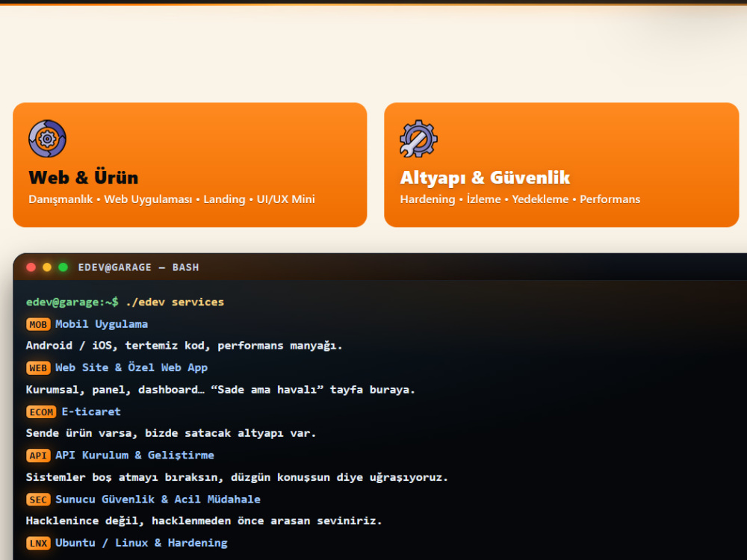747x560 pixels.
Task: Click the ECOM badge
Action: [x=41, y=412]
